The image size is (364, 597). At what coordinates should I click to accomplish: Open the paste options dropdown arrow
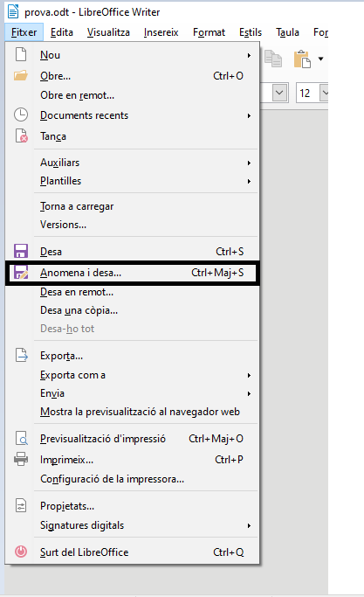[320, 59]
